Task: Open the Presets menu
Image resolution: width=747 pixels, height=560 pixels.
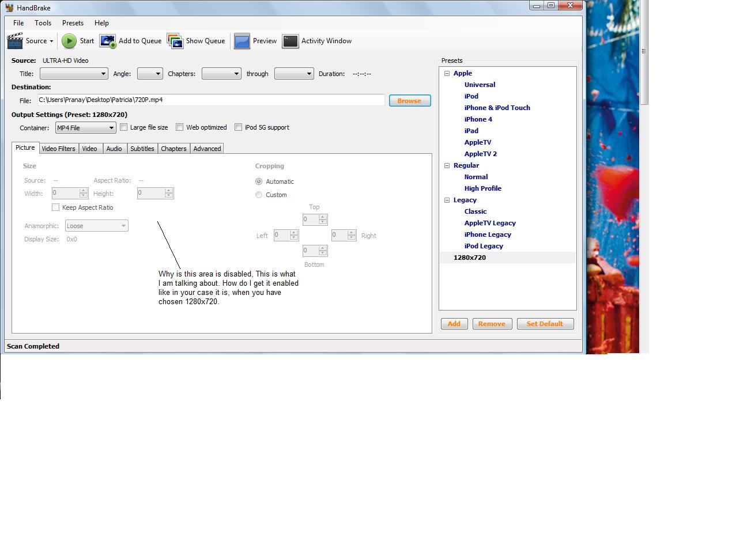Action: [x=73, y=23]
